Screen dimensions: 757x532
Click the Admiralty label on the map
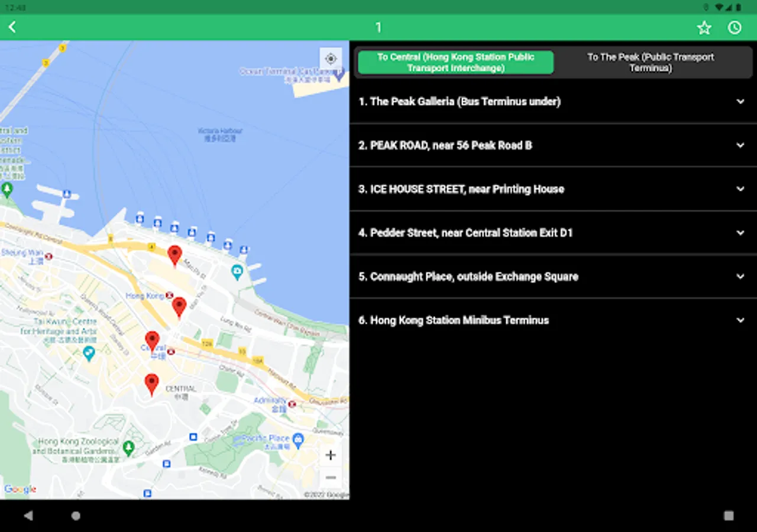point(270,401)
